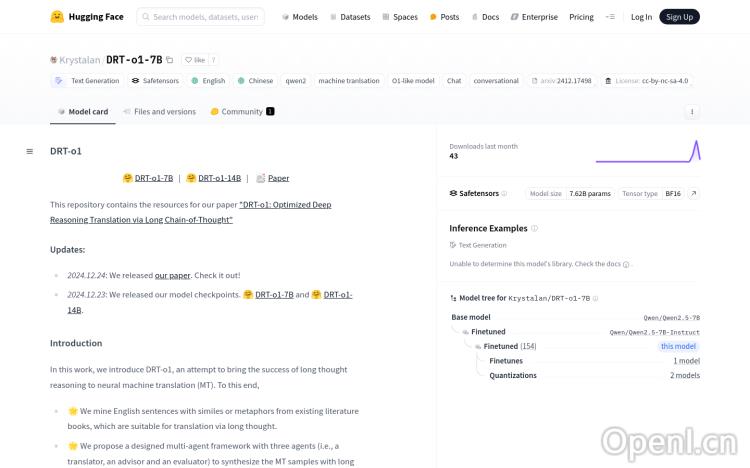This screenshot has height=468, width=750.
Task: Open the three-dot model options menu
Action: pos(692,112)
